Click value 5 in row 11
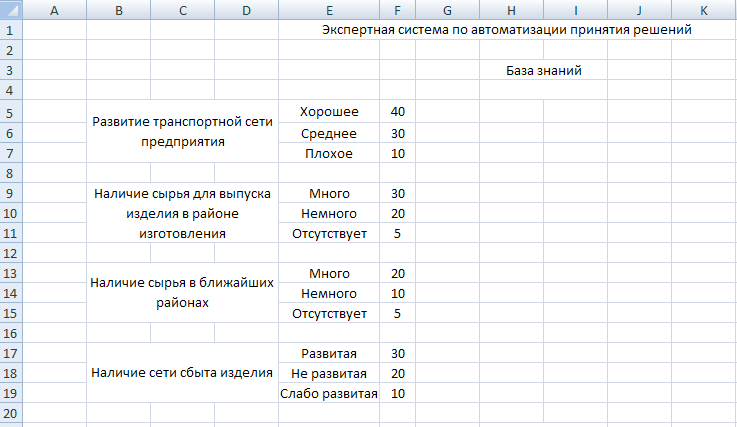Screen dimensions: 737x427 tap(398, 233)
